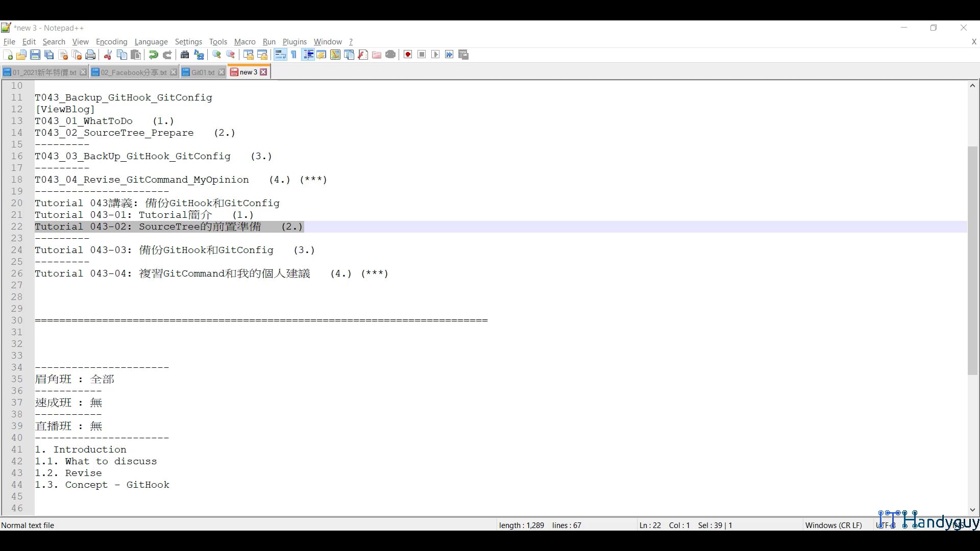
Task: Toggle Show All Characters paragraph icon
Action: point(294,55)
